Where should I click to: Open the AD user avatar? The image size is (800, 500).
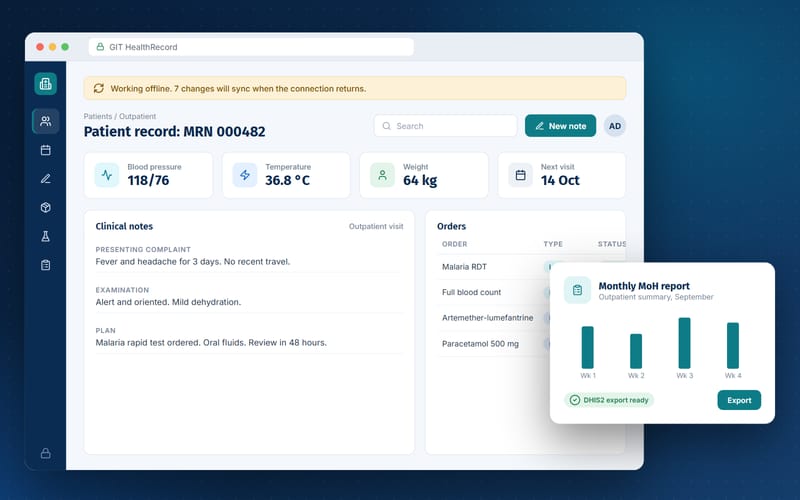[615, 126]
